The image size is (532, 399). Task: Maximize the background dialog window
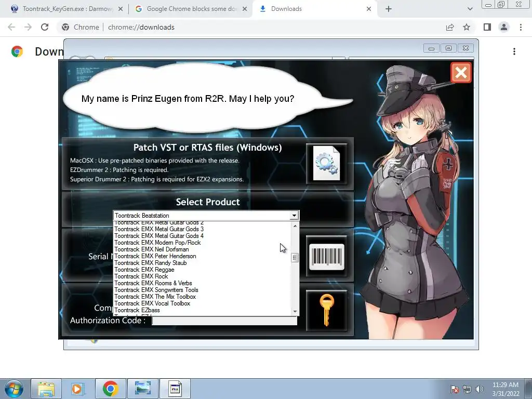click(x=448, y=48)
